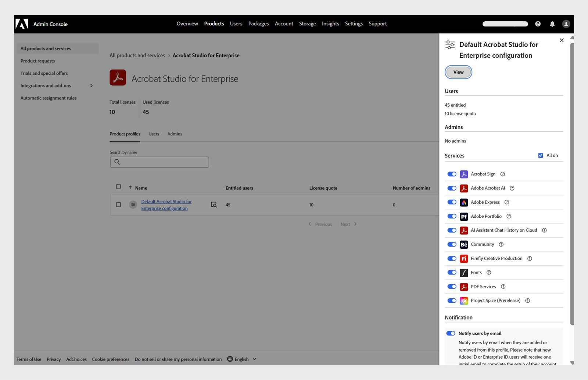
Task: Click All products and services breadcrumb
Action: coord(137,55)
